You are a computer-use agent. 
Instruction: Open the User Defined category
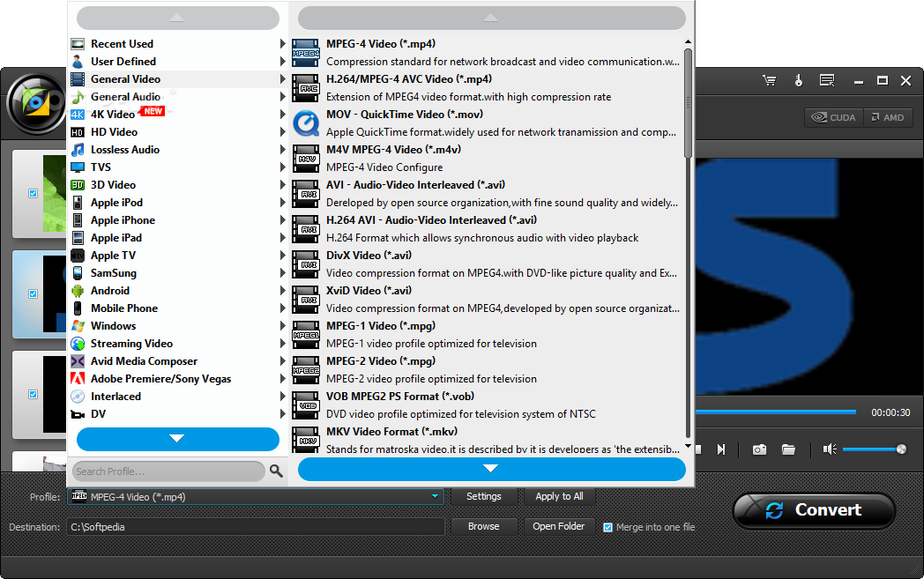pyautogui.click(x=177, y=62)
